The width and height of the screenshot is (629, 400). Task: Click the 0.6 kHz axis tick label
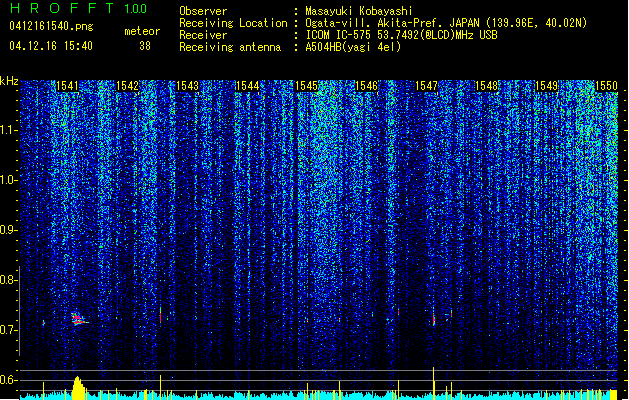[8, 380]
